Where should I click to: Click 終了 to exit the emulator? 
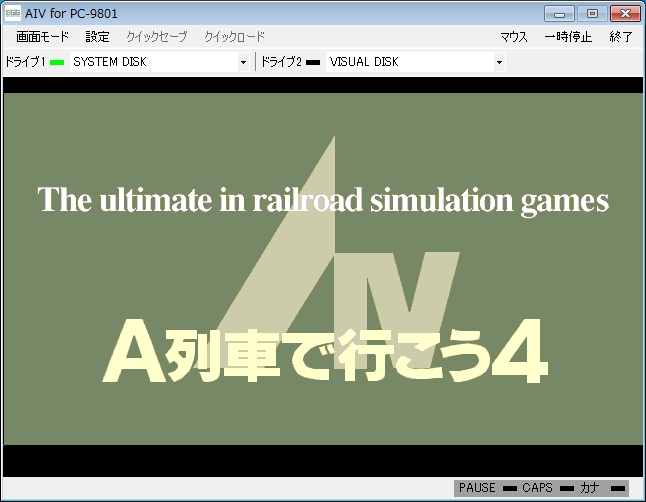pos(621,37)
